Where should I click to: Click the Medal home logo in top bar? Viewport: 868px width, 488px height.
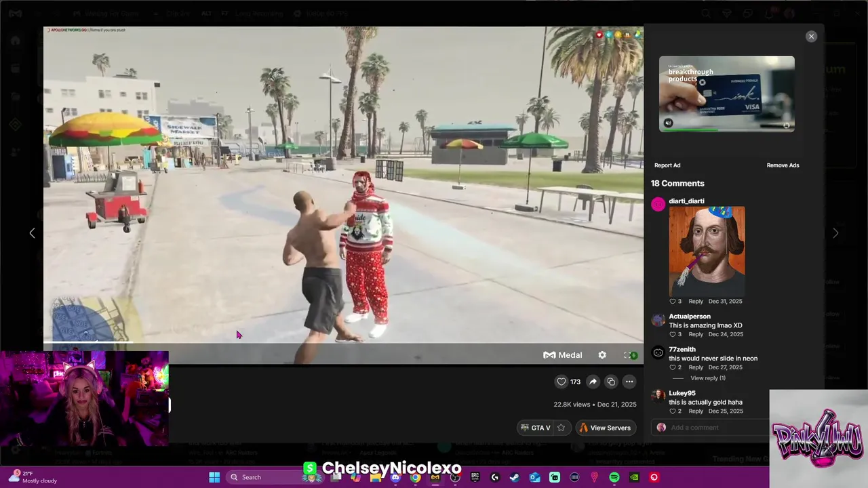[15, 14]
